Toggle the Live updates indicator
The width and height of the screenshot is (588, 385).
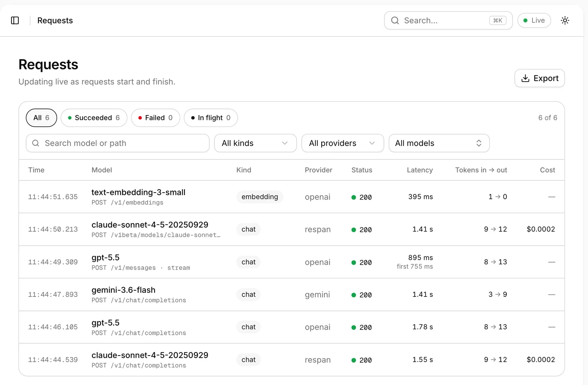534,20
